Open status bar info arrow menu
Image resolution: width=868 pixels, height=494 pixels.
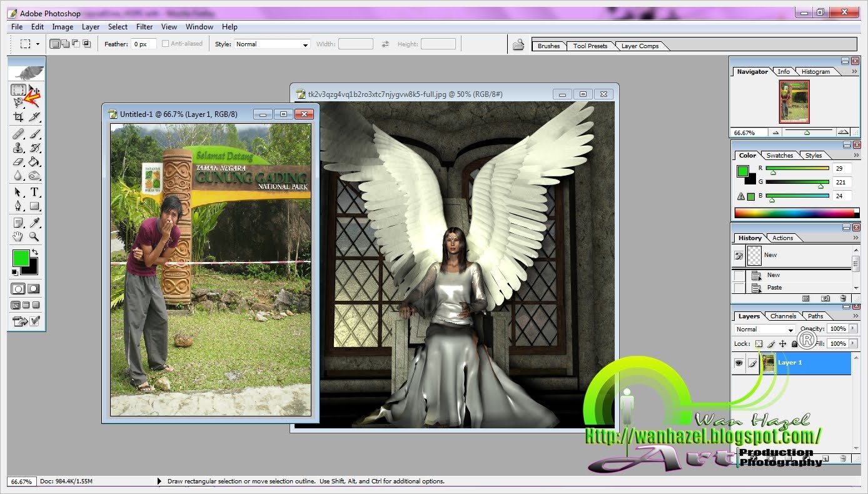point(159,481)
